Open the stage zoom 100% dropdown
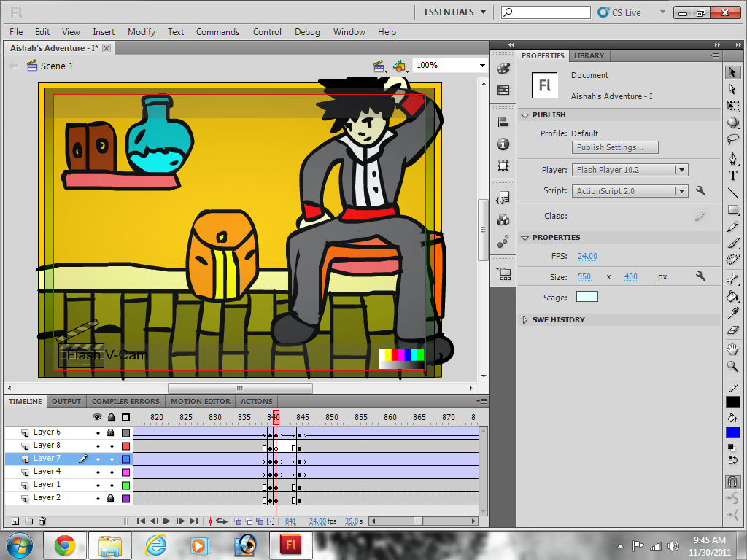Screen dimensions: 747x560 482,65
